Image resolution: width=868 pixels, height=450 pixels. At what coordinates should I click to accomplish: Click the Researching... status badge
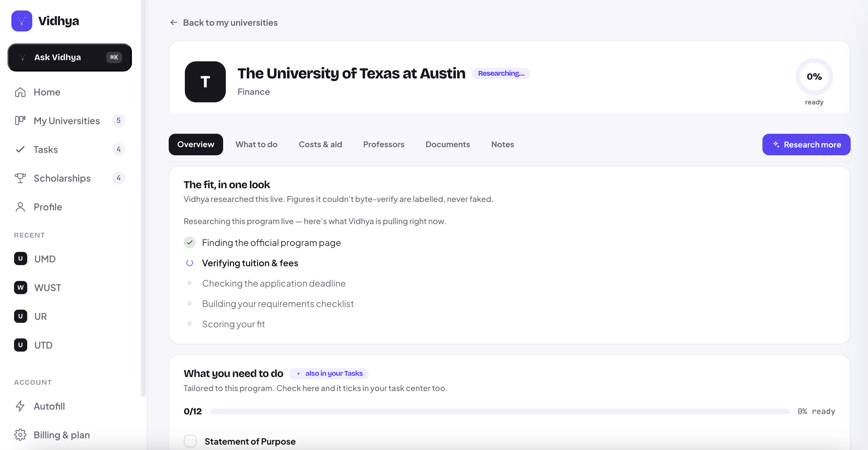tap(501, 74)
